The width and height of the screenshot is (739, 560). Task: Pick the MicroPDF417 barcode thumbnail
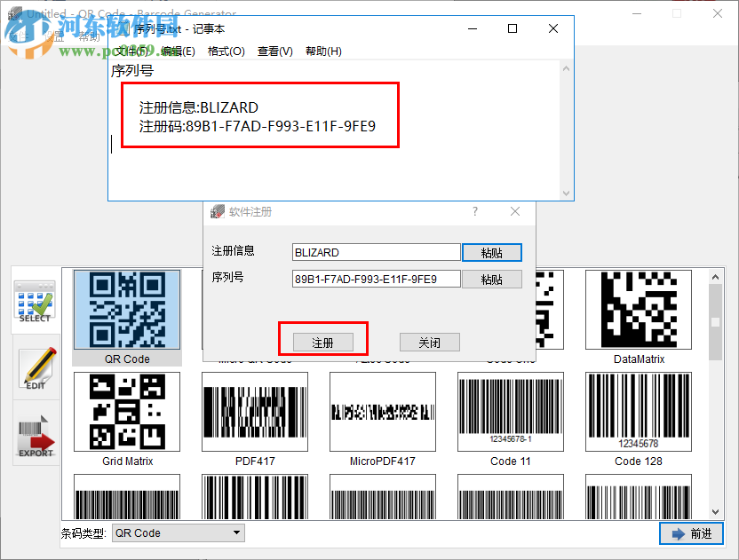[x=382, y=411]
